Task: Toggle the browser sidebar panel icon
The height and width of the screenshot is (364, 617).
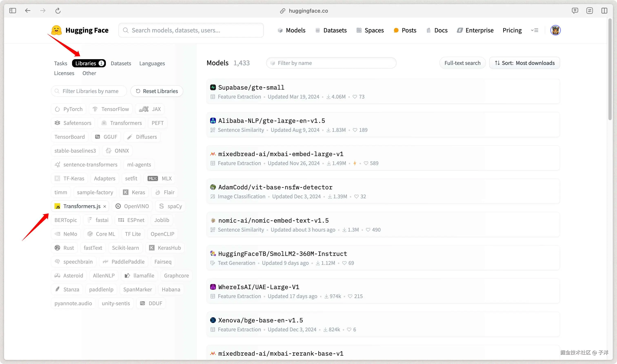Action: [12, 11]
